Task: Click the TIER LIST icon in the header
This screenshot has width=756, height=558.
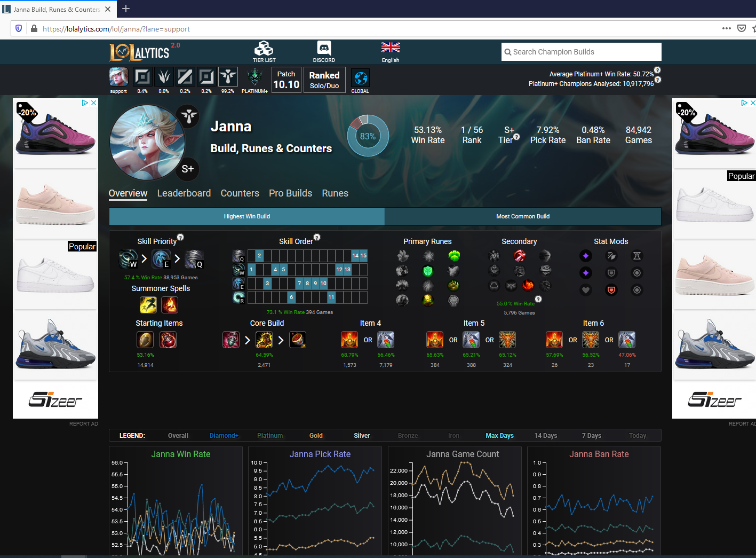Action: pyautogui.click(x=264, y=48)
